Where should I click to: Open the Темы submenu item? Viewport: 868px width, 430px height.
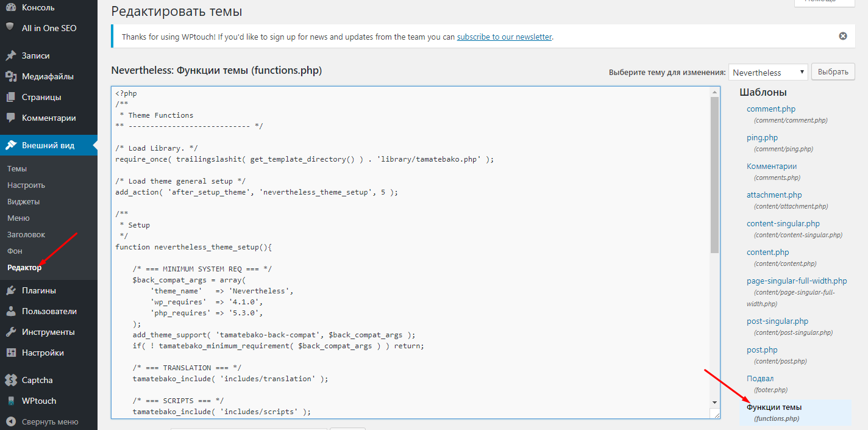tap(17, 168)
